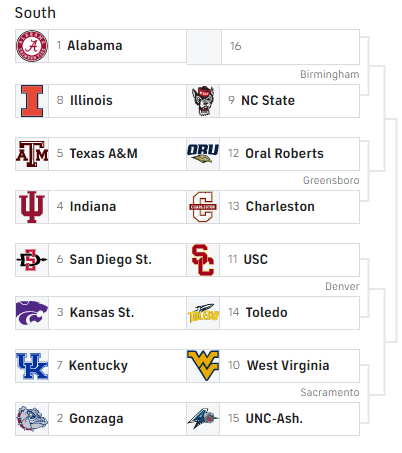Click the West Virginia WV logo
The width and height of the screenshot is (402, 453).
coord(203,366)
